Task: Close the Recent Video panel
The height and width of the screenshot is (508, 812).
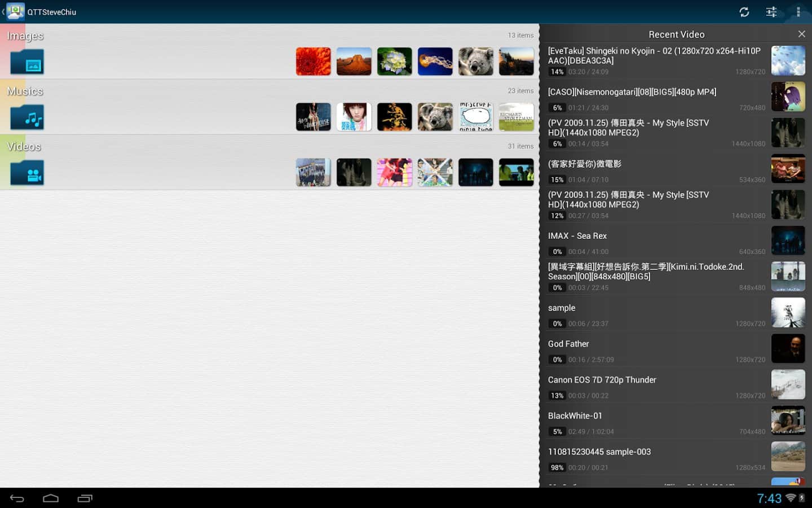Action: (801, 34)
